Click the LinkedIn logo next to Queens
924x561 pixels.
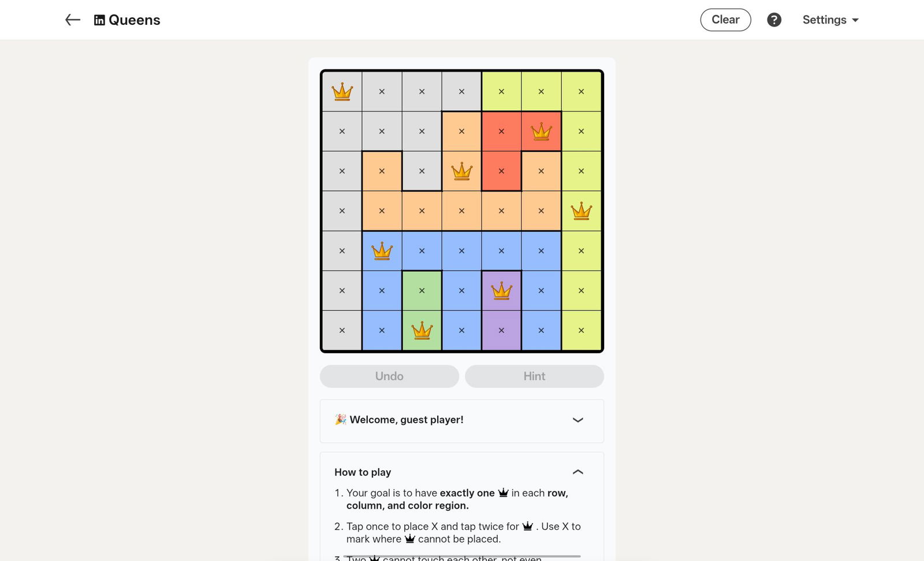pyautogui.click(x=100, y=19)
